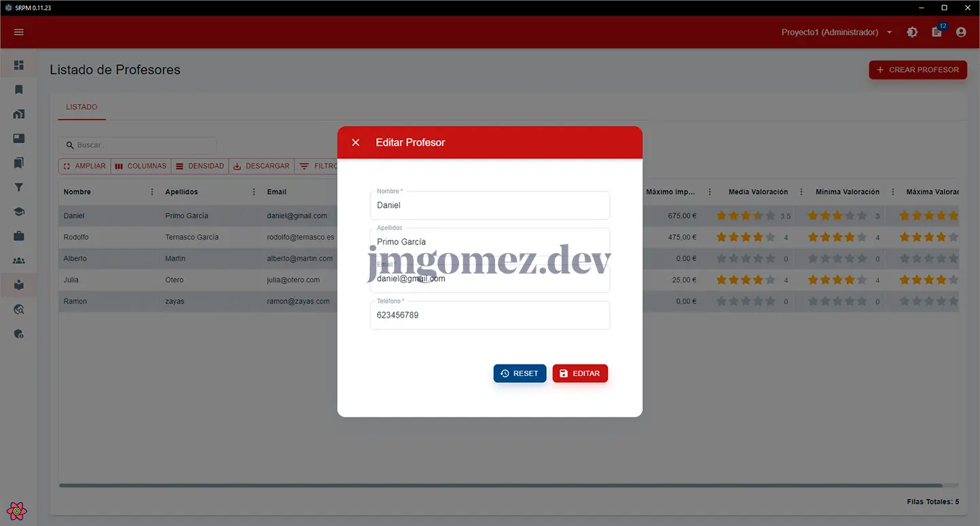Open the COLUMNAS toolbar option

[x=141, y=166]
